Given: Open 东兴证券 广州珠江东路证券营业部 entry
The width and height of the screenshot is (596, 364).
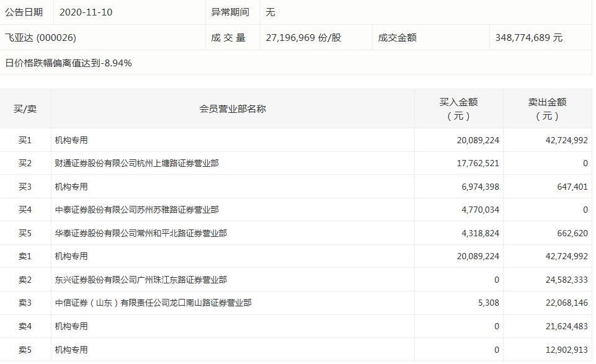Looking at the screenshot, I should click(141, 280).
